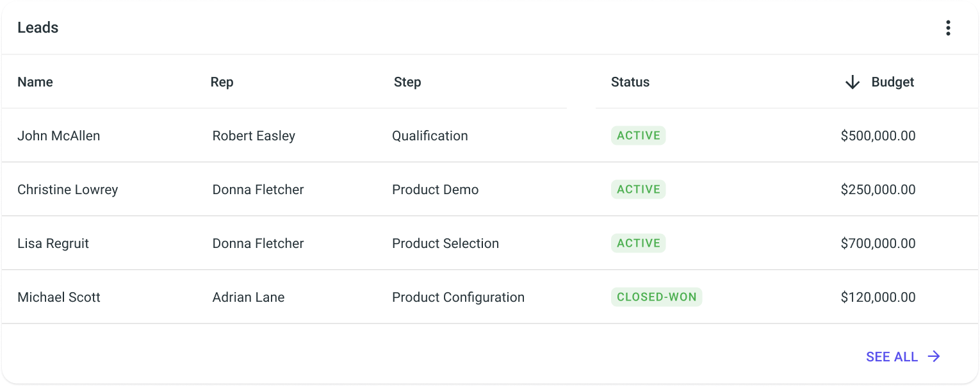Sort table by Name column header
This screenshot has height=387, width=980.
35,82
